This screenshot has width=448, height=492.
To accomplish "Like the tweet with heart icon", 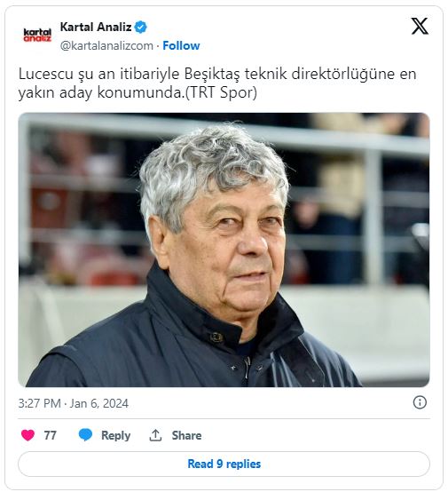I will pos(28,435).
